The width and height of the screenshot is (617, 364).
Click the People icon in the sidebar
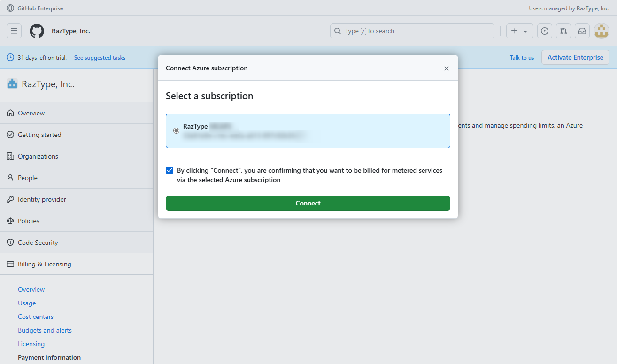coord(10,178)
